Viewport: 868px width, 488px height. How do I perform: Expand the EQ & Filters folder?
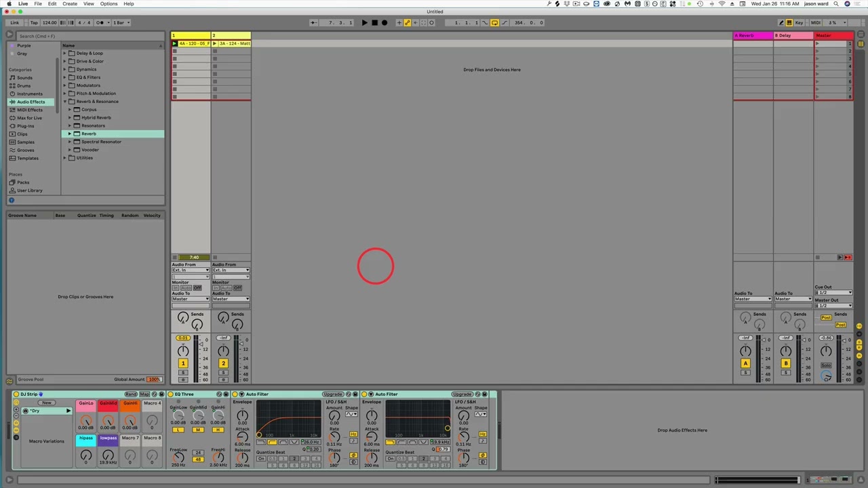(x=65, y=77)
